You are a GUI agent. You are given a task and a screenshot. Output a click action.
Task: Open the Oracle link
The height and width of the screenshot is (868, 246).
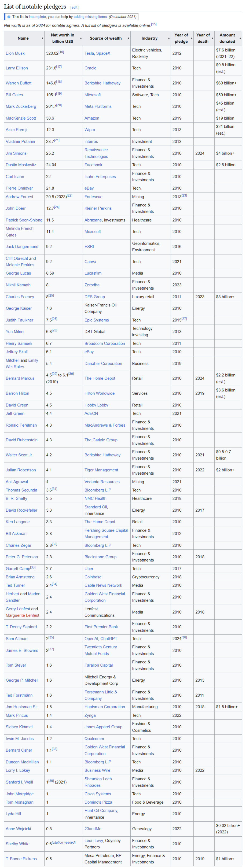[x=90, y=68]
